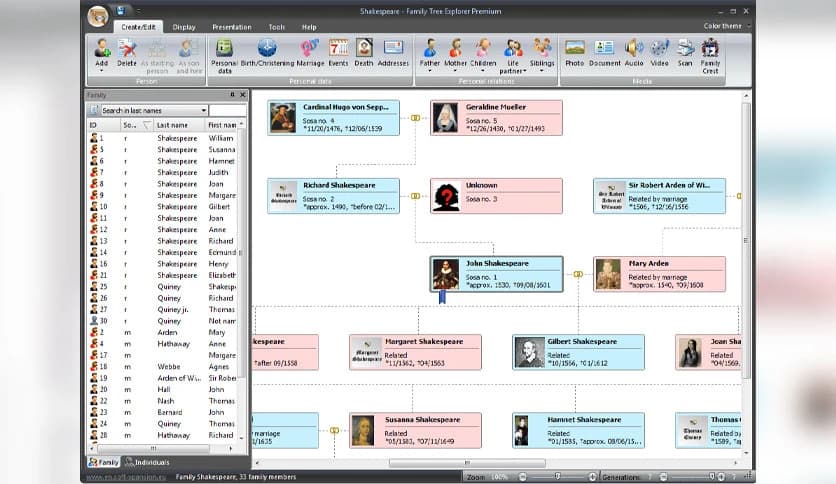Open the Color theme dropdown
The width and height of the screenshot is (836, 484).
point(727,26)
